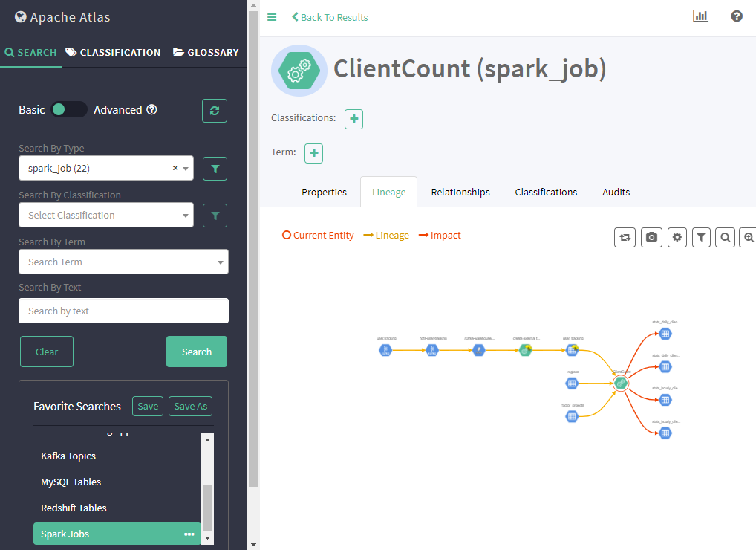The height and width of the screenshot is (550, 756).
Task: Select the create external table process node
Action: (x=526, y=350)
